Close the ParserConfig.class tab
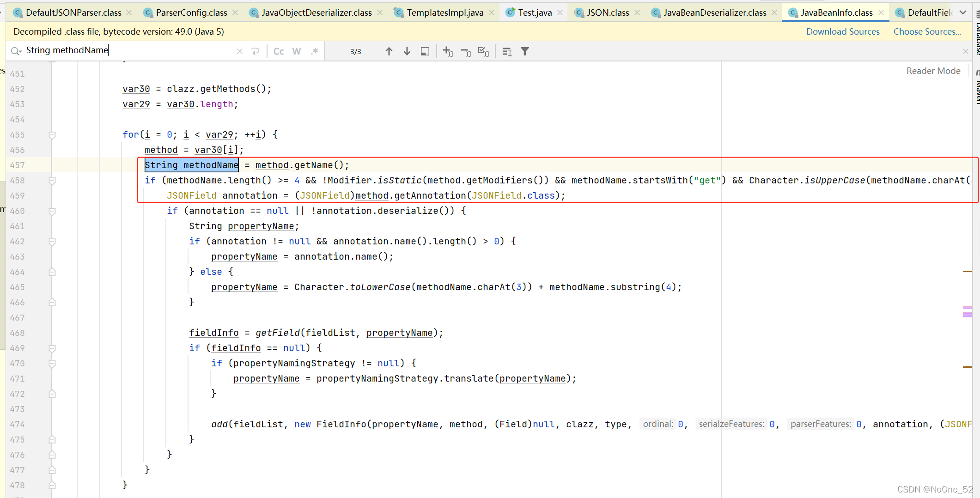Screen dimensions: 980x498 click(x=235, y=12)
